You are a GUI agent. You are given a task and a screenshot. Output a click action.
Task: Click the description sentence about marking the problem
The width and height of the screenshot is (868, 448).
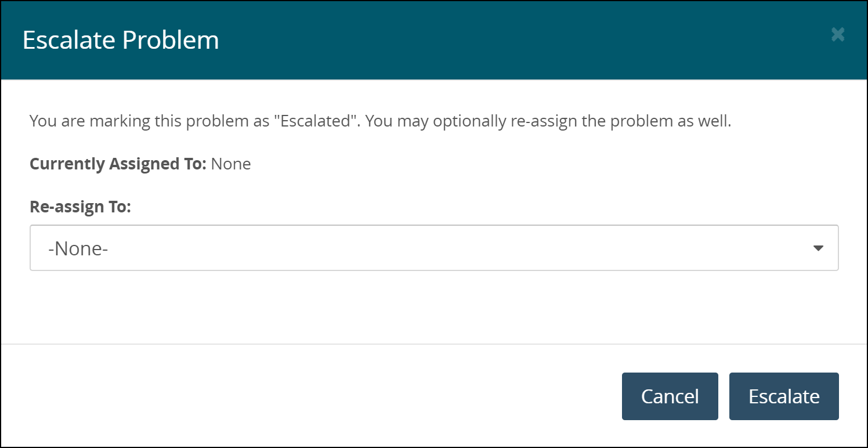pos(380,122)
